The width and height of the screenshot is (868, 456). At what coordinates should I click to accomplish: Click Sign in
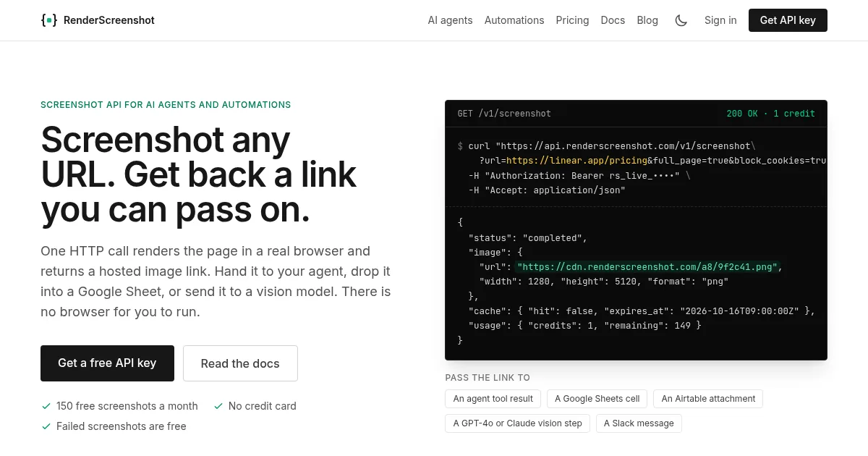point(720,20)
